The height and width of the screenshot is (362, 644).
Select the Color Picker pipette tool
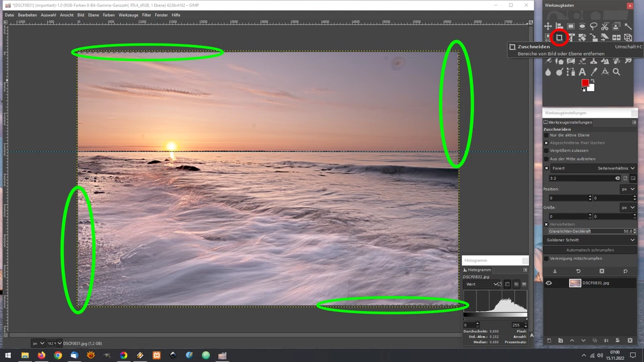pos(594,72)
